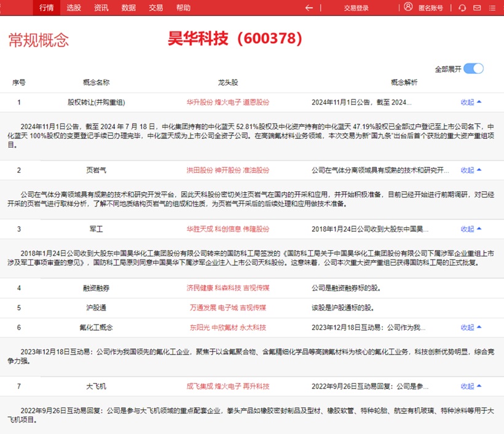Click the 昊华科技 (600378) title

[235, 39]
